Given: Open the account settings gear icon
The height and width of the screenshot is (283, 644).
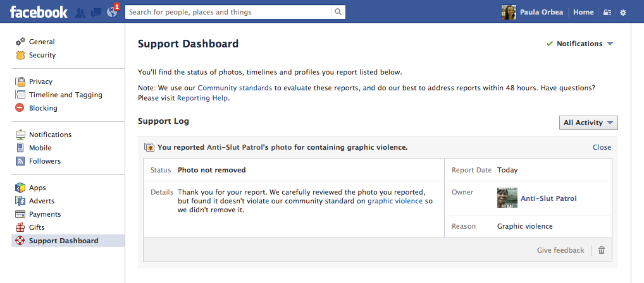Looking at the screenshot, I should coord(623,12).
